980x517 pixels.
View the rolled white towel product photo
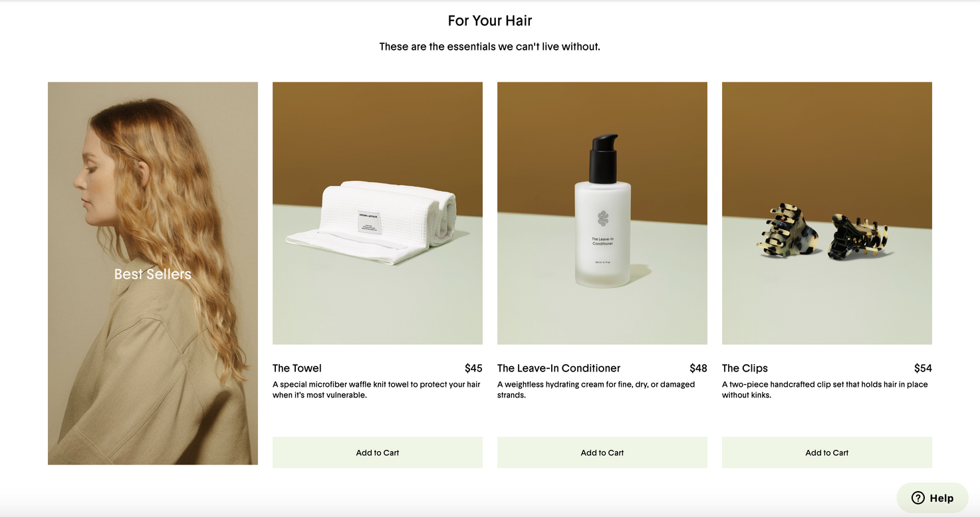[378, 213]
